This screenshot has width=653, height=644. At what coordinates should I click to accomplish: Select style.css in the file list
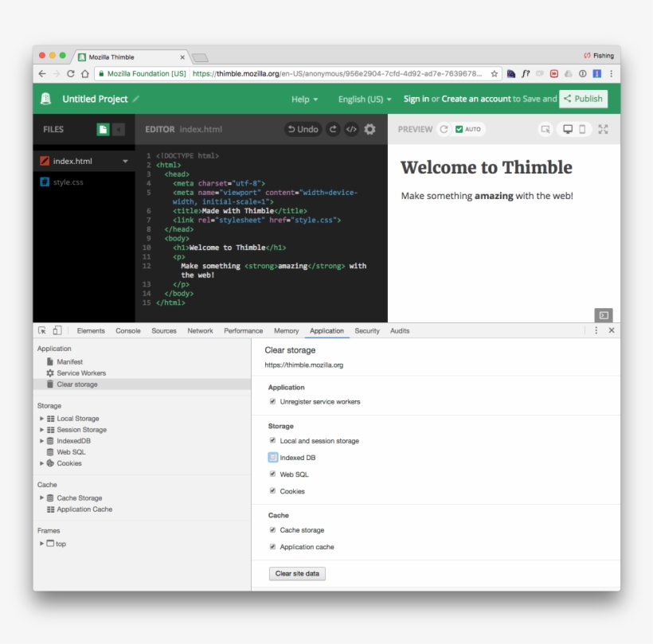(68, 182)
